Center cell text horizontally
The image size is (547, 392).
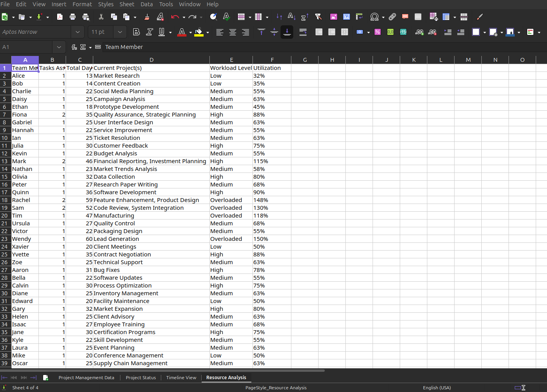[x=233, y=32]
